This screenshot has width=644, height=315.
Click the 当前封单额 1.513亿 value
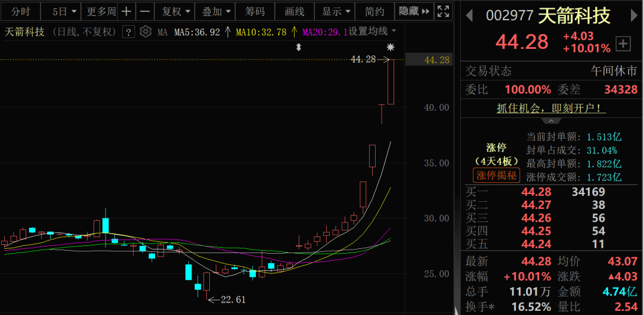603,137
